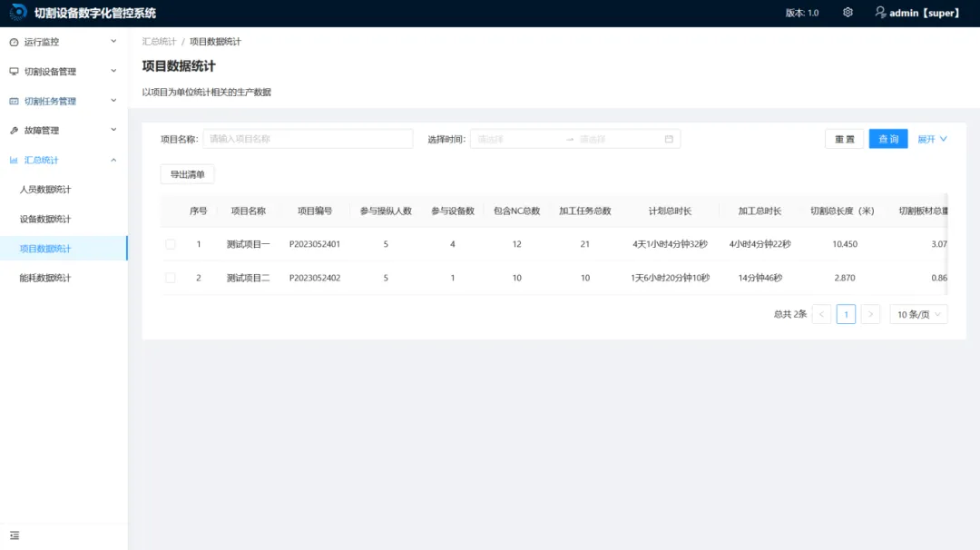Image resolution: width=980 pixels, height=550 pixels.
Task: Open the calendar icon in date range
Action: pyautogui.click(x=669, y=139)
